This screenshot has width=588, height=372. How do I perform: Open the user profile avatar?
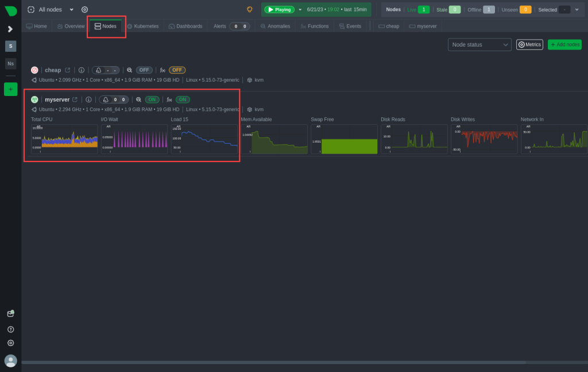coord(10,361)
